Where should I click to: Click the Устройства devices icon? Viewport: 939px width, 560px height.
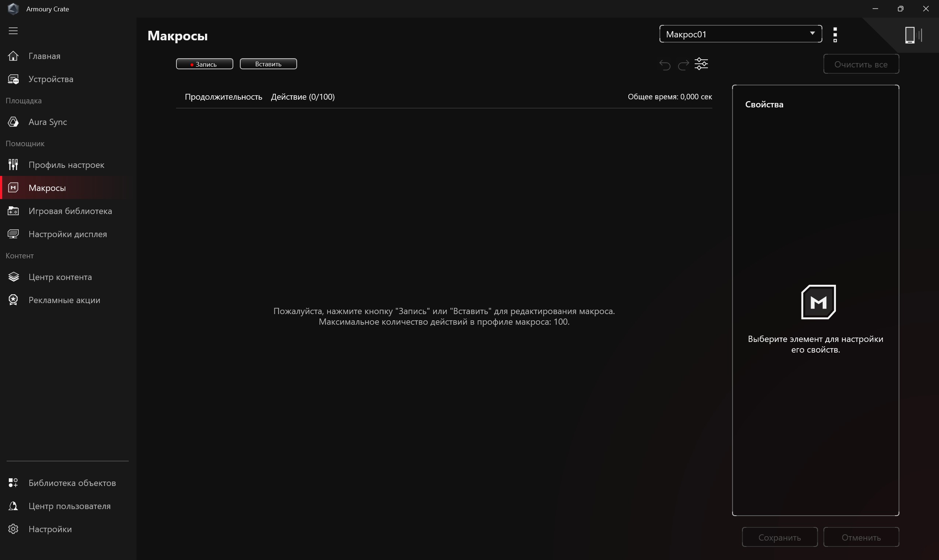(13, 79)
